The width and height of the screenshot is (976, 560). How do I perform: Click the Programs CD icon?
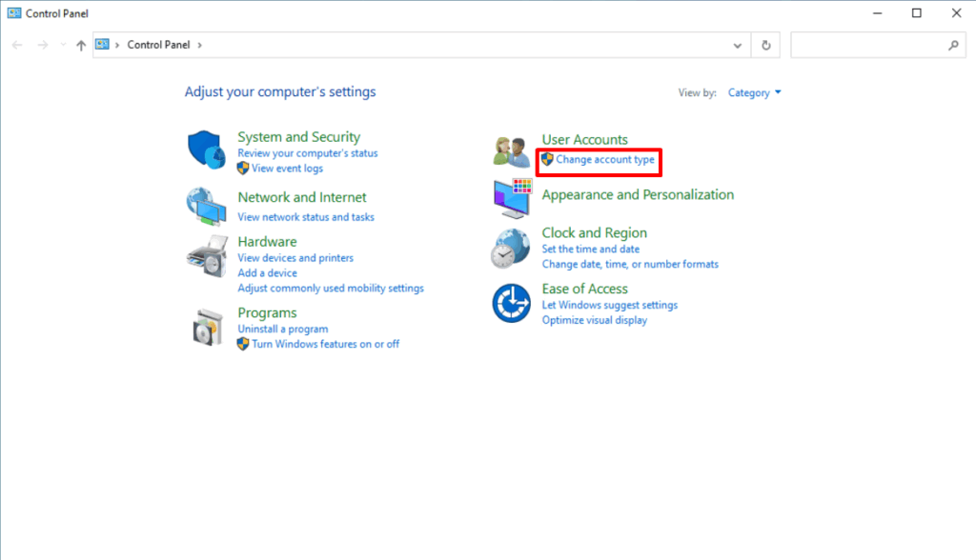point(210,325)
